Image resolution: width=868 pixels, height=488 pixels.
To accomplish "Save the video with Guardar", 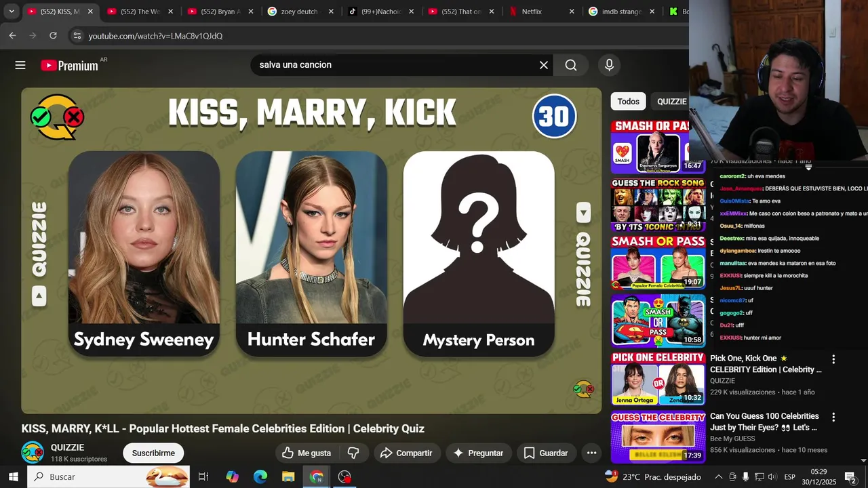I will (x=546, y=453).
